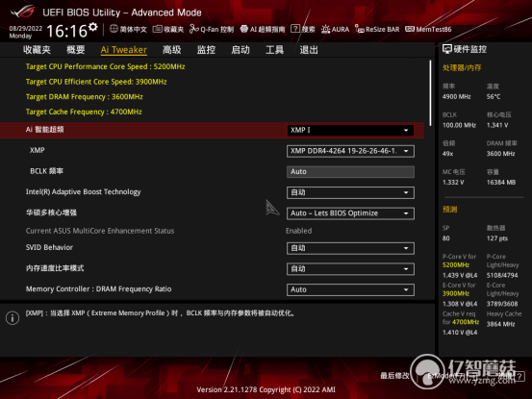Viewport: 532px width, 399px height.
Task: Click the ROG logo icon
Action: (23, 12)
